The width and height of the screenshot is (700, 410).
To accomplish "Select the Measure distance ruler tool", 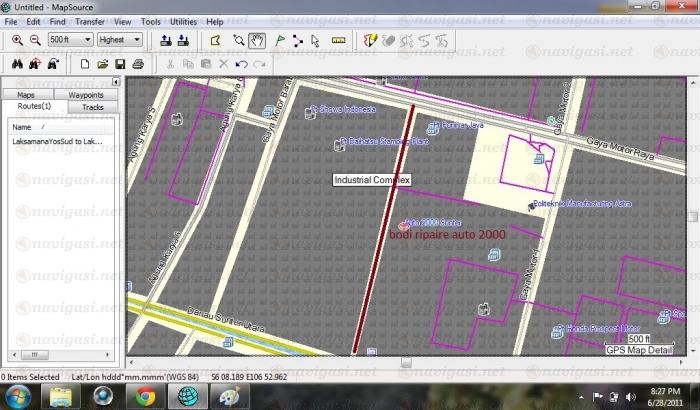I will coord(337,40).
